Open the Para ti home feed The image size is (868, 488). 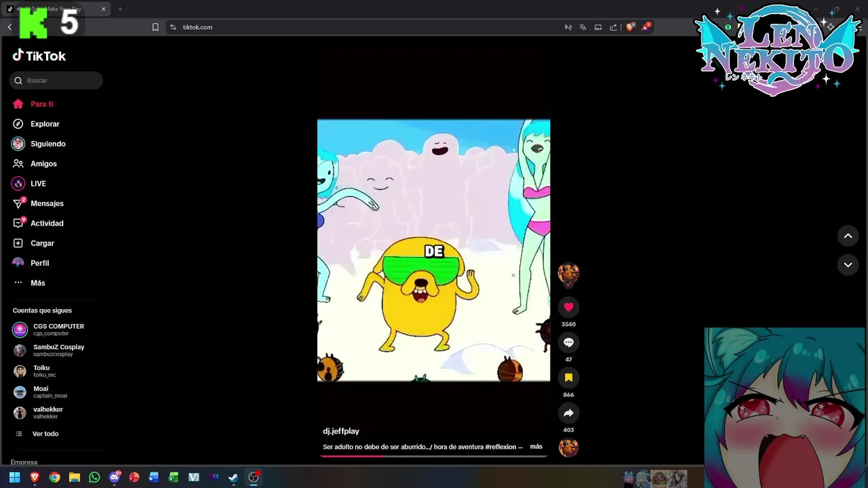click(x=33, y=104)
